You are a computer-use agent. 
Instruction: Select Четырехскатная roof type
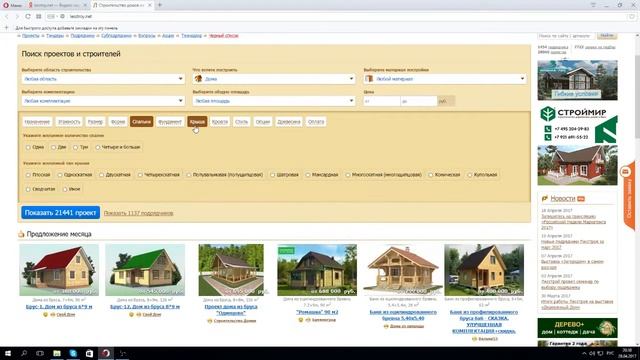(x=140, y=175)
